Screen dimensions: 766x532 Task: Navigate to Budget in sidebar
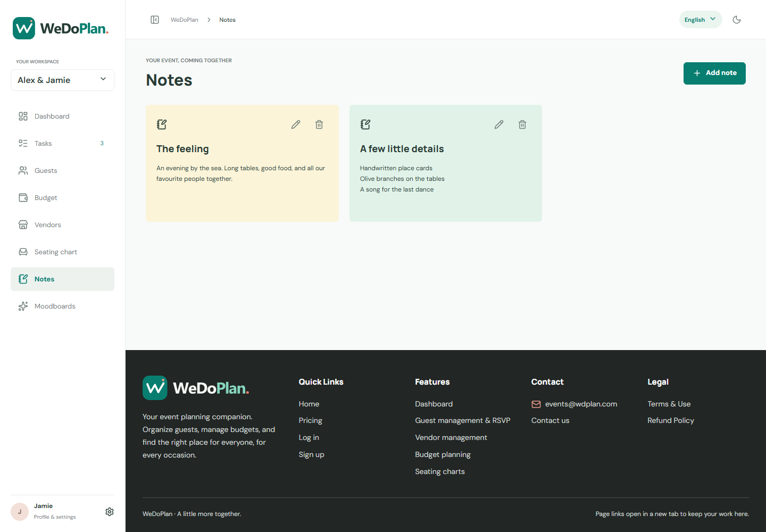(62, 198)
